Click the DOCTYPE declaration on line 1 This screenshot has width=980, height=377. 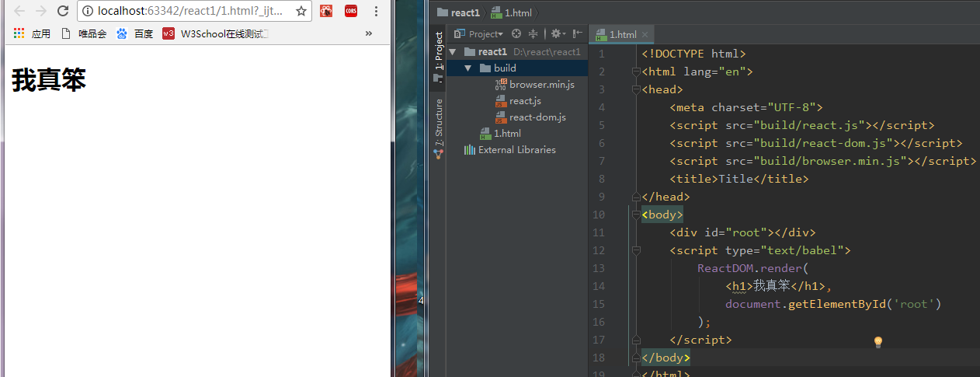[693, 54]
